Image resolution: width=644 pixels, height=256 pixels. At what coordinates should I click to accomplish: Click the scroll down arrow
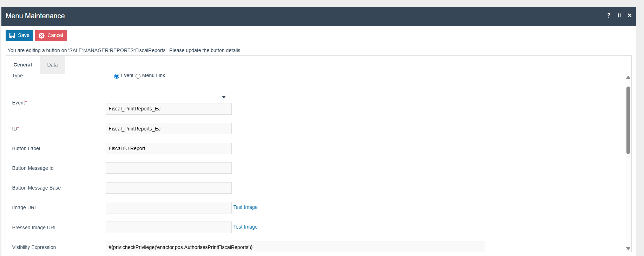coord(628,248)
